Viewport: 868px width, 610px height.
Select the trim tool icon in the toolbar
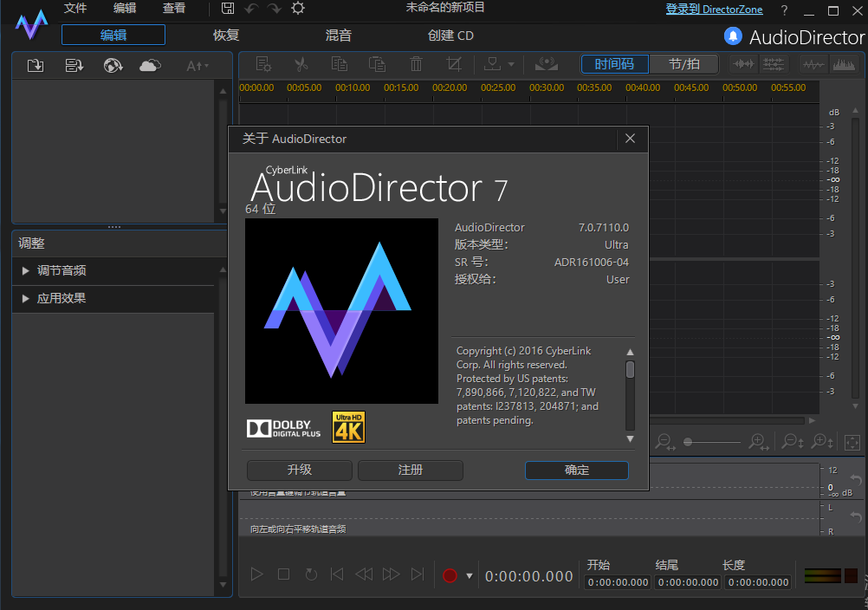(x=454, y=63)
